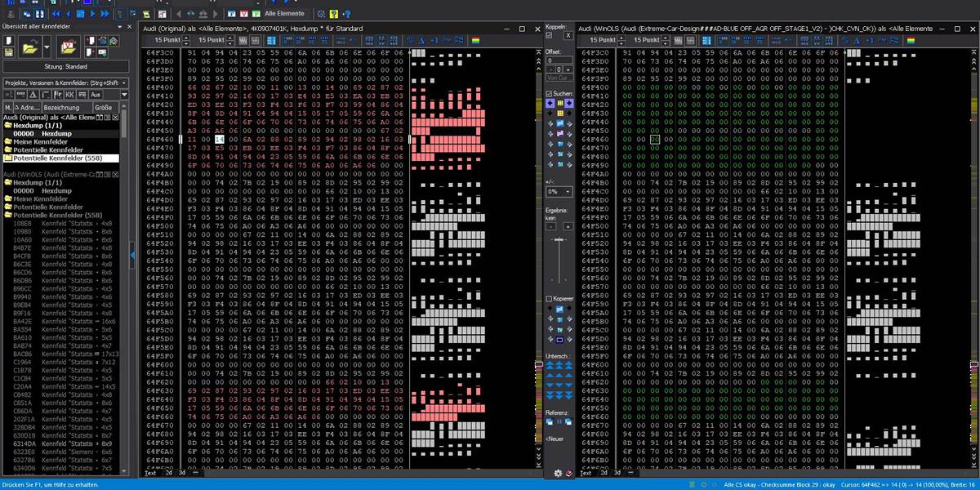Viewport: 980px width, 490px height.
Task: Enable the Koppeln checkbox in the middle panel
Action: pos(549,35)
